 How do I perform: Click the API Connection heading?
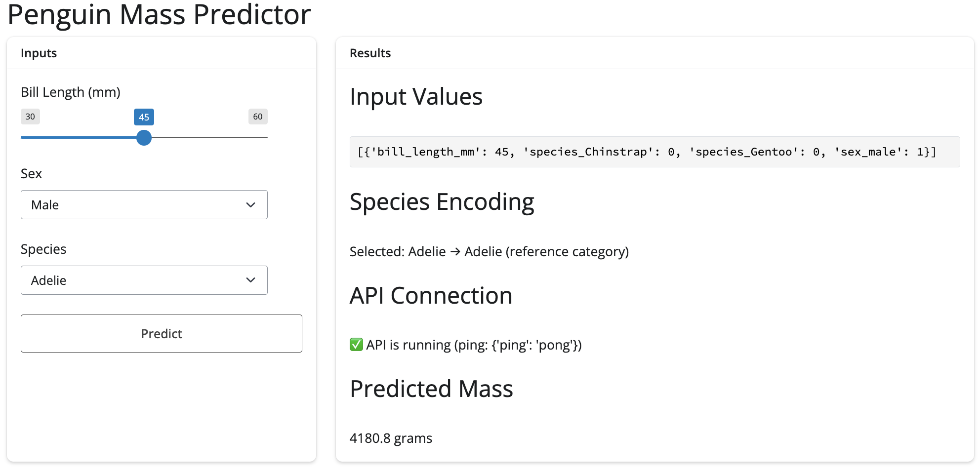pyautogui.click(x=431, y=296)
